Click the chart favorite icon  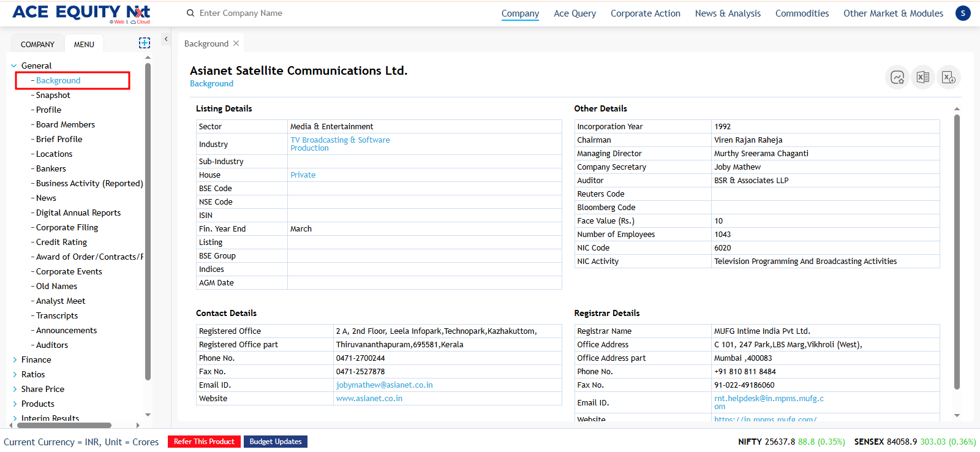pos(897,77)
